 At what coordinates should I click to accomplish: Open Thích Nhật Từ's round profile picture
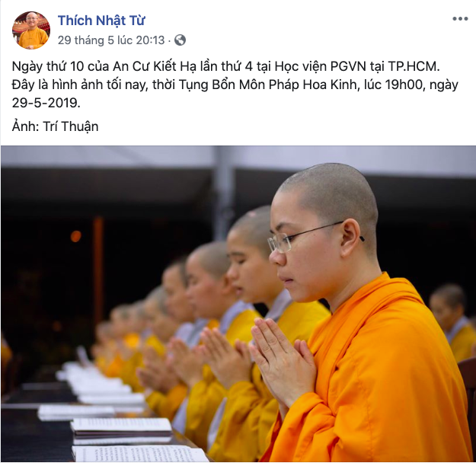31,30
